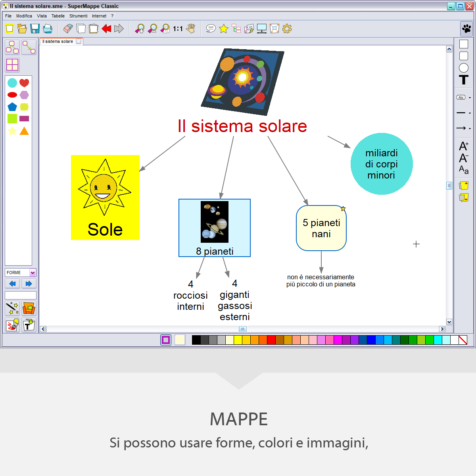Viewport: 476px width, 476px height.
Task: Zoom in with the magnifier plus icon
Action: tap(140, 29)
